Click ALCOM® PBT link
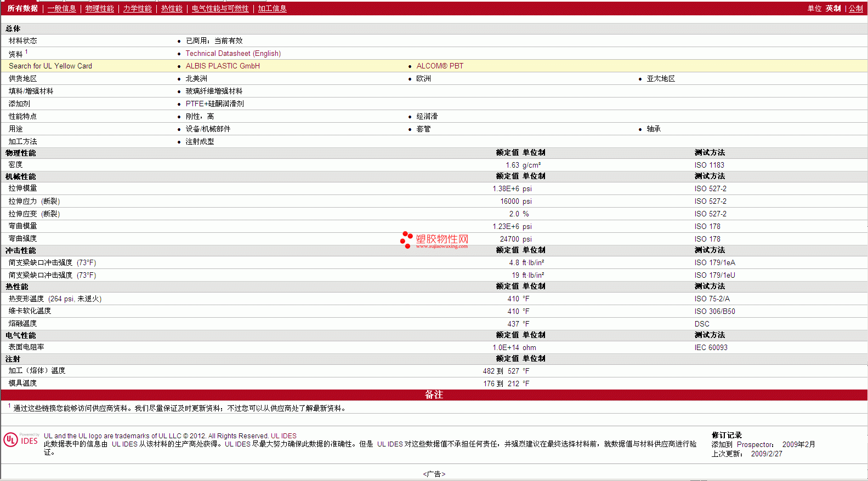The image size is (868, 481). point(440,66)
